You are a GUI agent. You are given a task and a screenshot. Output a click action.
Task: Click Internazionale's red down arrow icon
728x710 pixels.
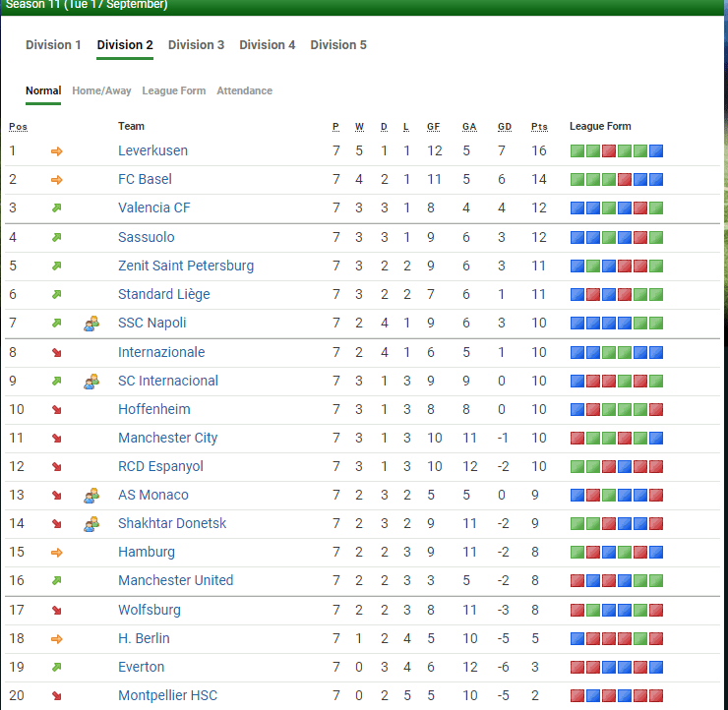56,352
